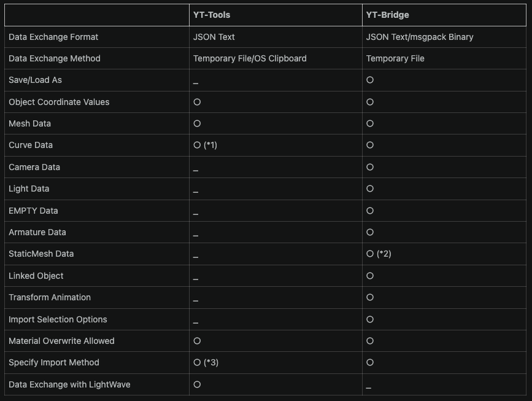Click the YT-Bridge circle for Armature Data

point(370,232)
